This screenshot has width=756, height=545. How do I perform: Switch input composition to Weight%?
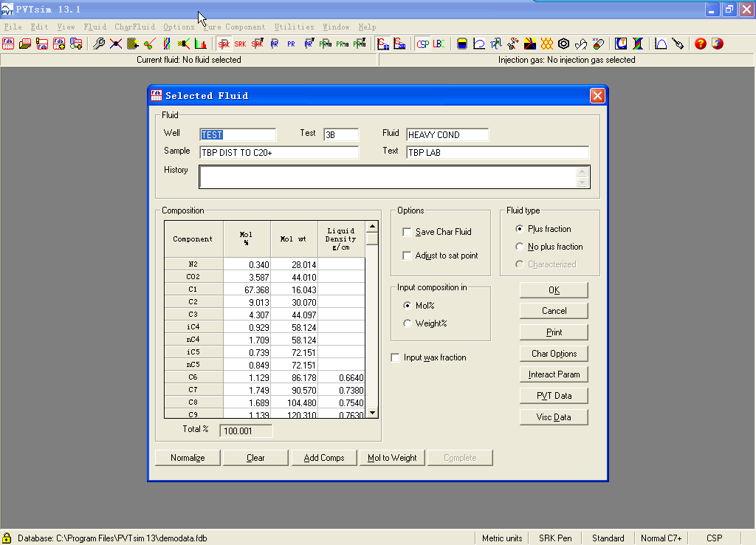pos(408,323)
